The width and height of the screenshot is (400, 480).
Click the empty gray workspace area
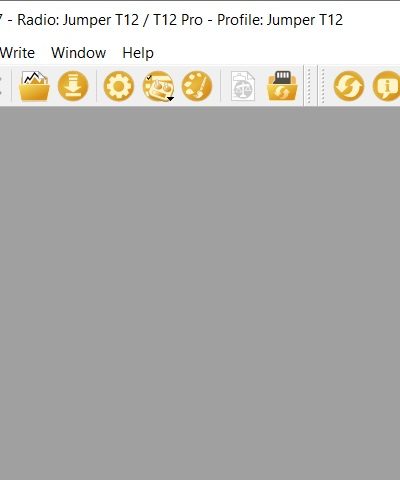point(200,293)
